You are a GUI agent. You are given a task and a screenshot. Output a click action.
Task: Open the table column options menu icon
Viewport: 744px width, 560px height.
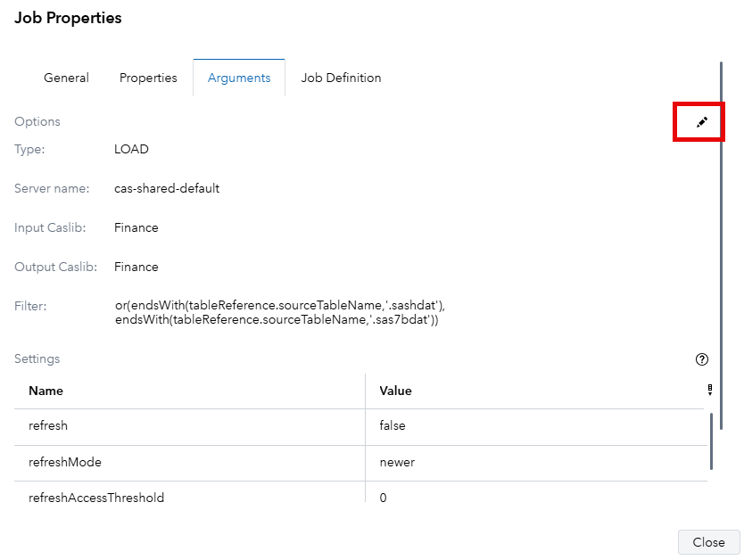tap(710, 387)
